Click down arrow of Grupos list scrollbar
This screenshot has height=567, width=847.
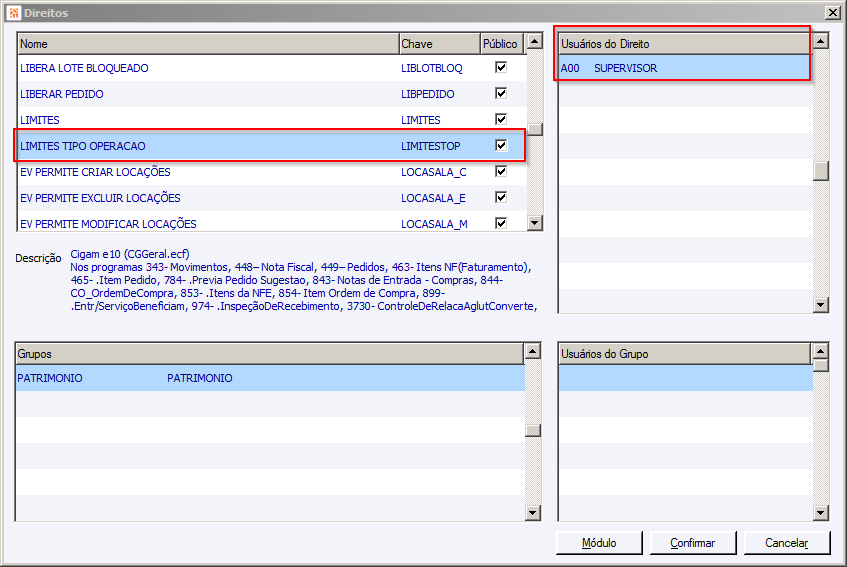coord(533,513)
